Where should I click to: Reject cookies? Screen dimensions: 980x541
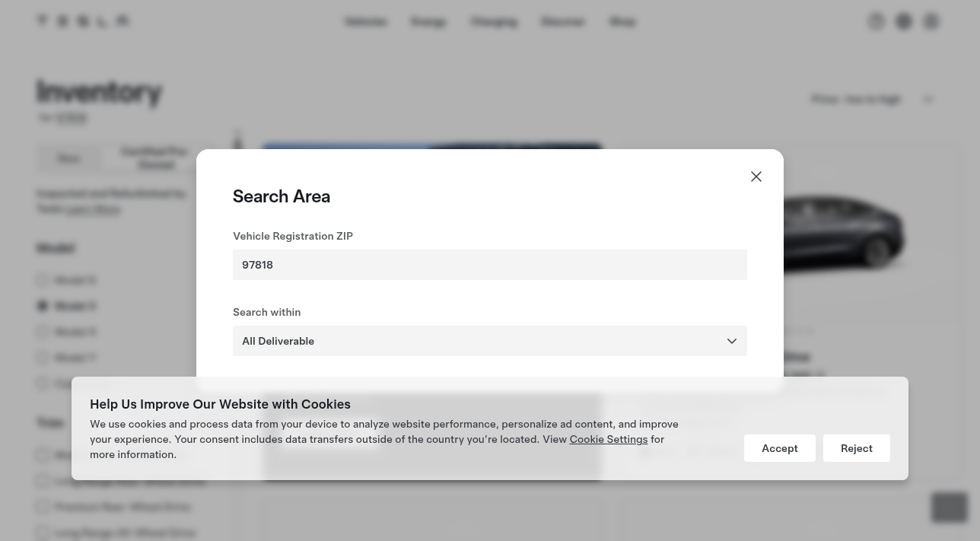(x=857, y=448)
